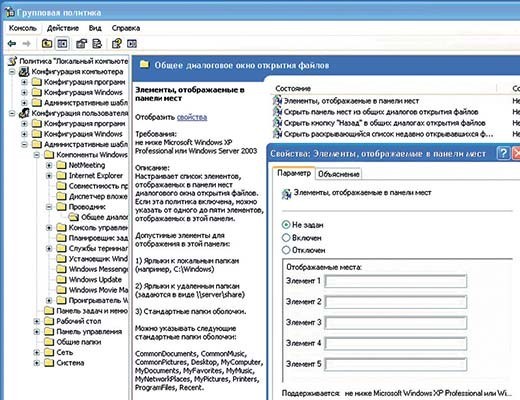Click the Forward arrow toolbar icon
Viewport: 520px width, 400px height.
(x=26, y=44)
